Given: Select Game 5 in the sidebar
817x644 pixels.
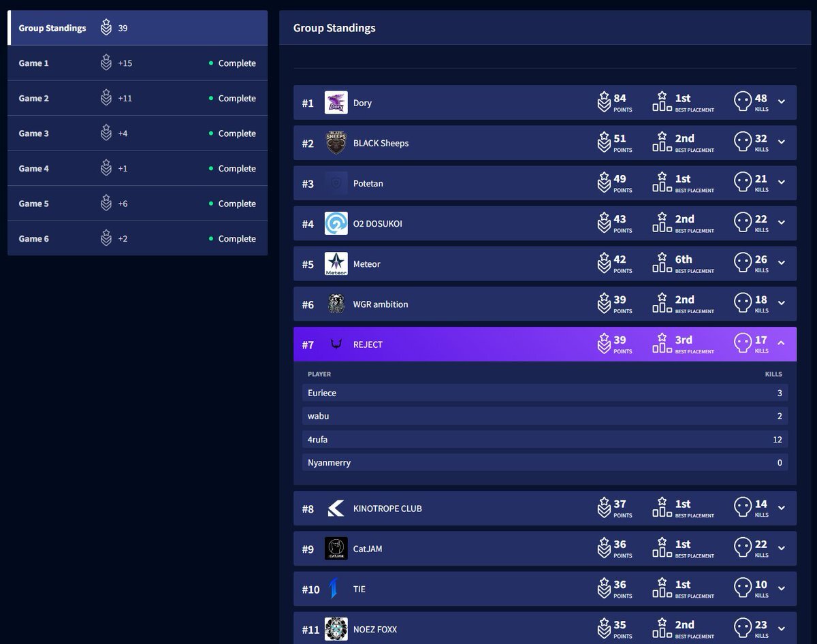Looking at the screenshot, I should click(x=138, y=204).
